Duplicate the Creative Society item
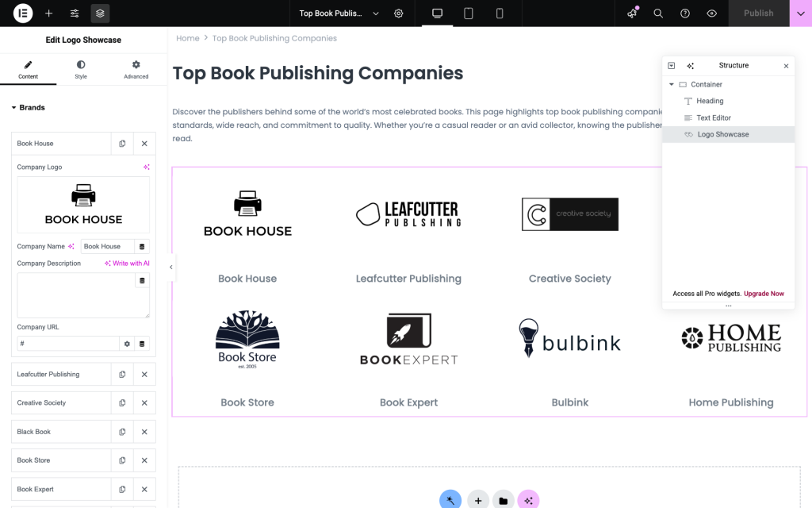 (x=122, y=402)
